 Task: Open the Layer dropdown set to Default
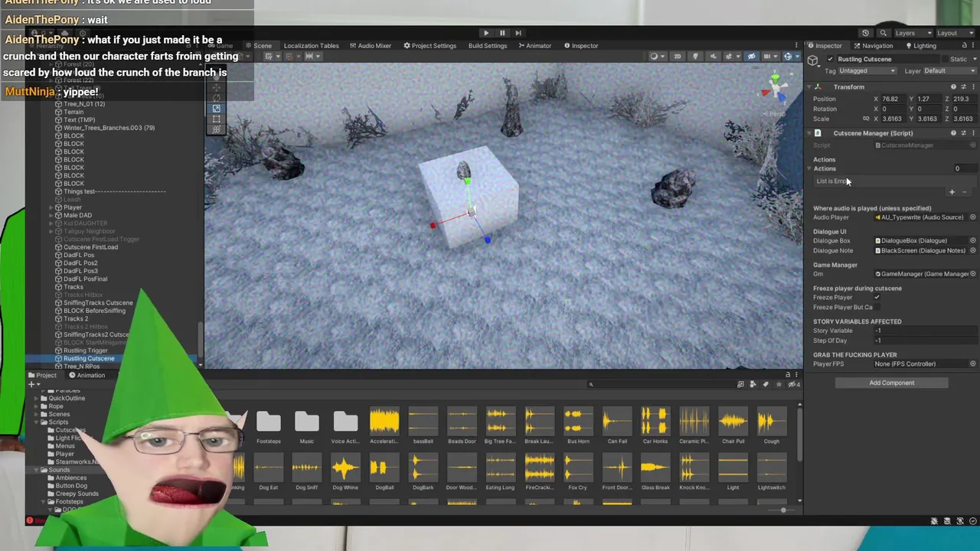[x=949, y=71]
